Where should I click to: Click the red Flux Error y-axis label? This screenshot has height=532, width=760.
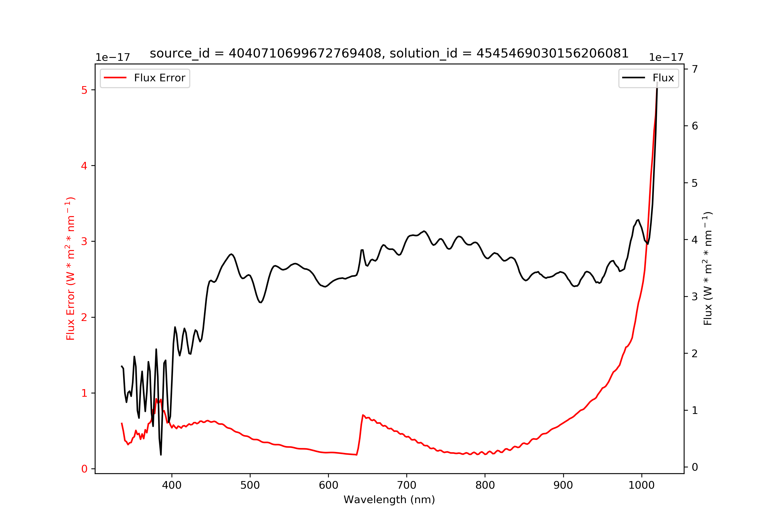point(70,269)
